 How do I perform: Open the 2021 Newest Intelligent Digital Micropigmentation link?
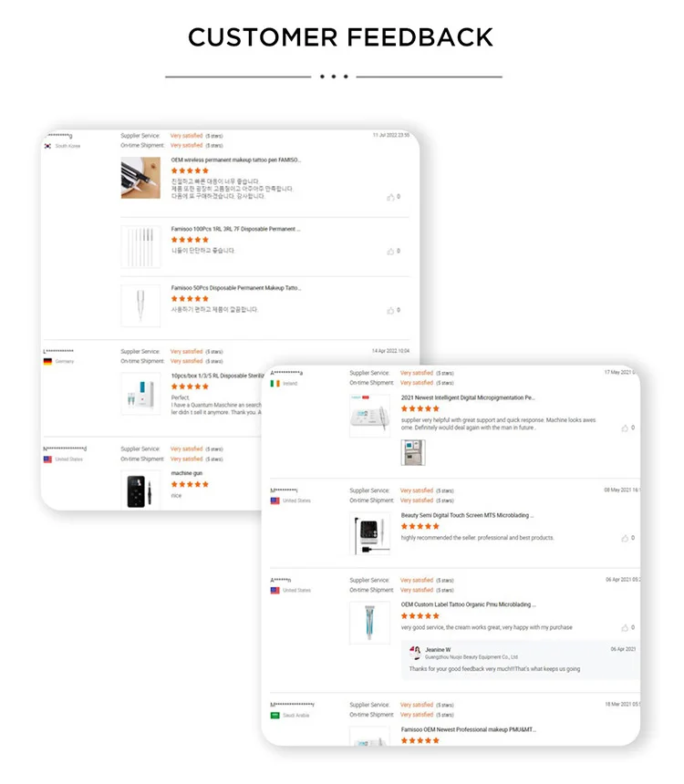tap(468, 398)
